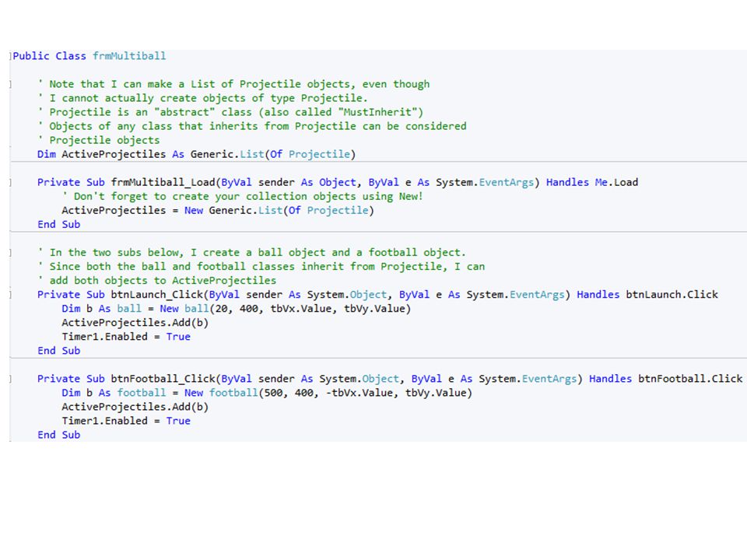Click the comment line 'Note that I can make a List'
This screenshot has height=560, width=747.
(234, 84)
